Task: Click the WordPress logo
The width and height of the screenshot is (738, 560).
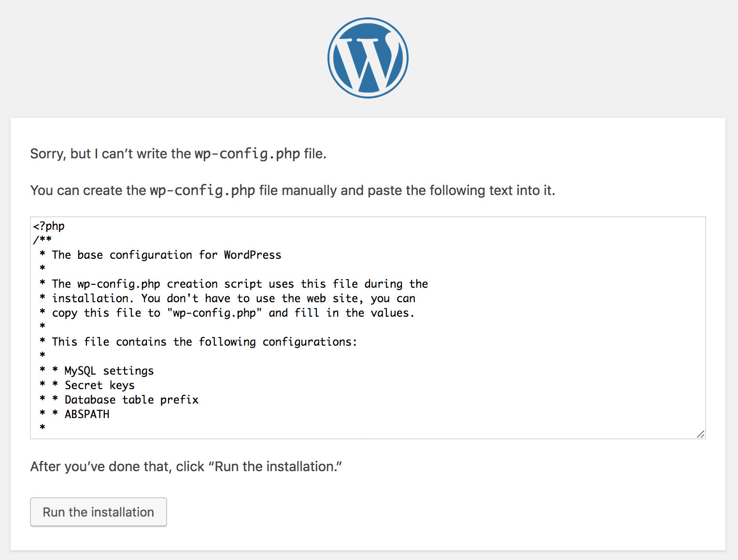Action: (x=368, y=58)
